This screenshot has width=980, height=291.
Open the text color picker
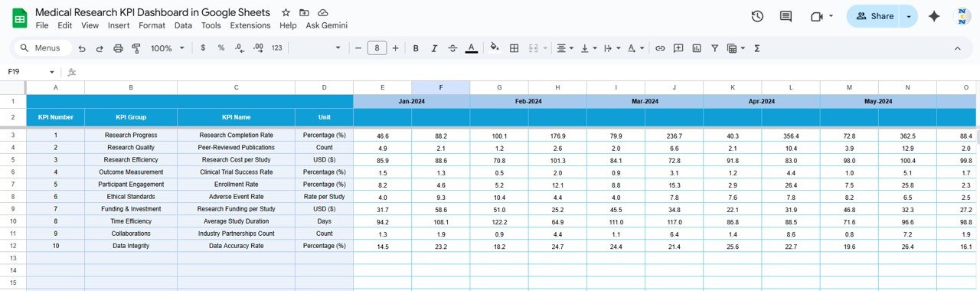click(471, 48)
